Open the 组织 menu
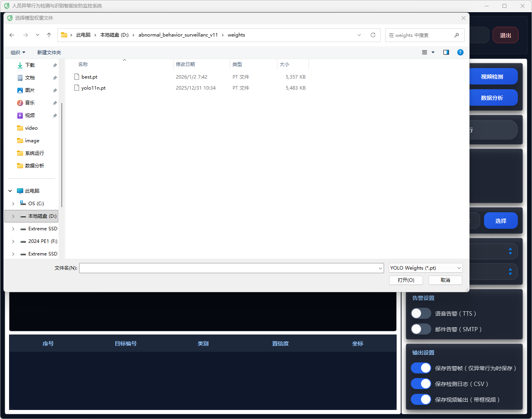 click(18, 52)
